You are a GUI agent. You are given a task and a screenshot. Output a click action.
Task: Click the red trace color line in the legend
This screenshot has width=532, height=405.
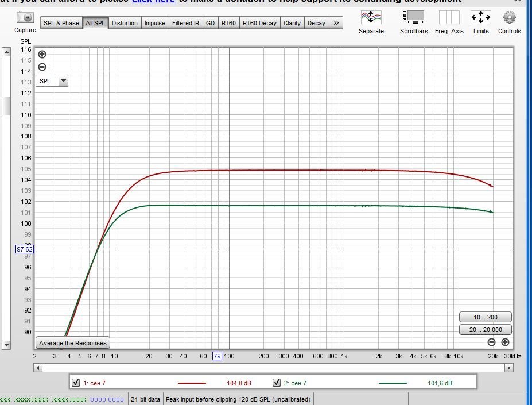192,383
